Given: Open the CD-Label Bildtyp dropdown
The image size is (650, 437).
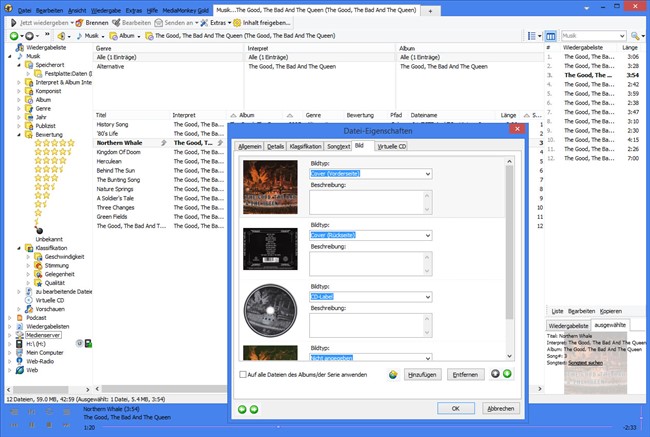Looking at the screenshot, I should tap(428, 297).
